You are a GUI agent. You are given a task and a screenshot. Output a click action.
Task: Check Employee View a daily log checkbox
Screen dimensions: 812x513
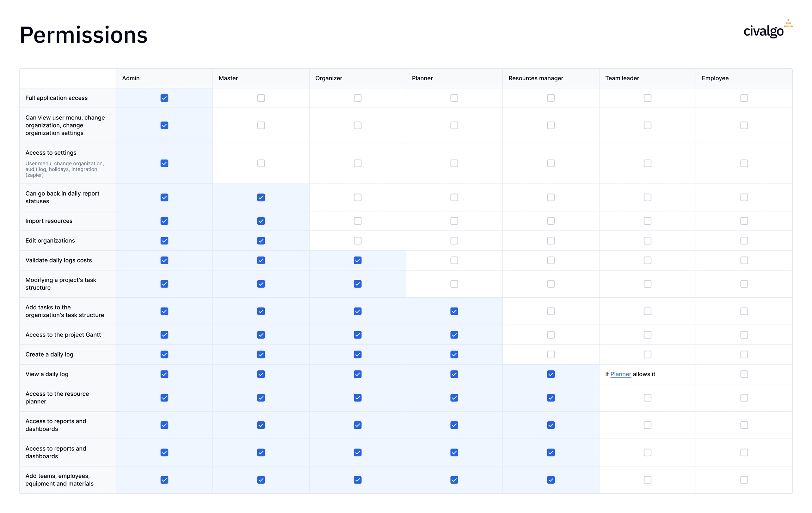click(744, 374)
